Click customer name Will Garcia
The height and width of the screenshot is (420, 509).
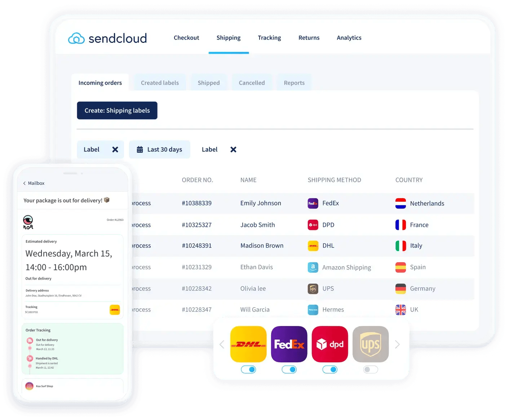click(x=255, y=310)
